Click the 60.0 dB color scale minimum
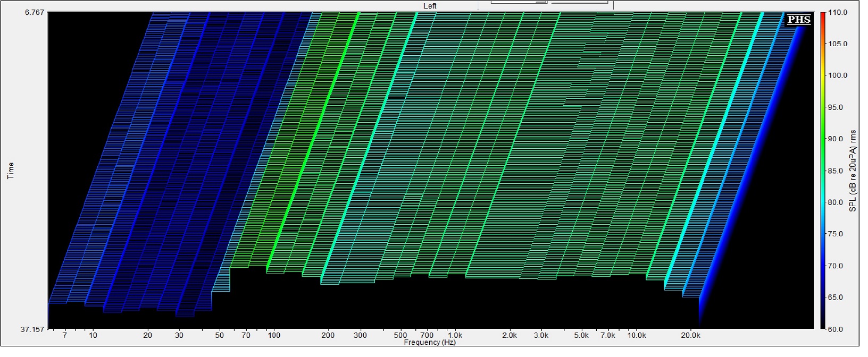 (837, 329)
